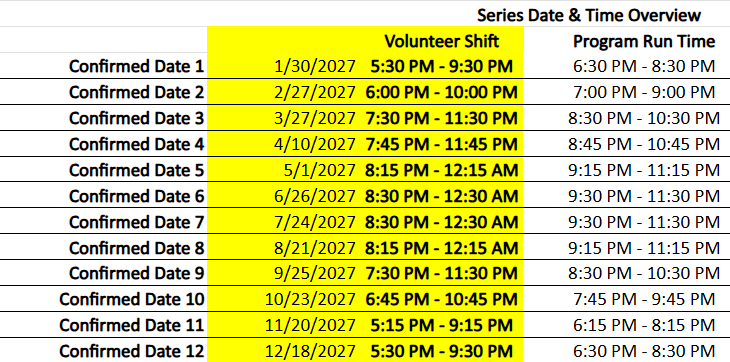
Task: Select the 8/21/2027 date cell
Action: pyautogui.click(x=315, y=249)
